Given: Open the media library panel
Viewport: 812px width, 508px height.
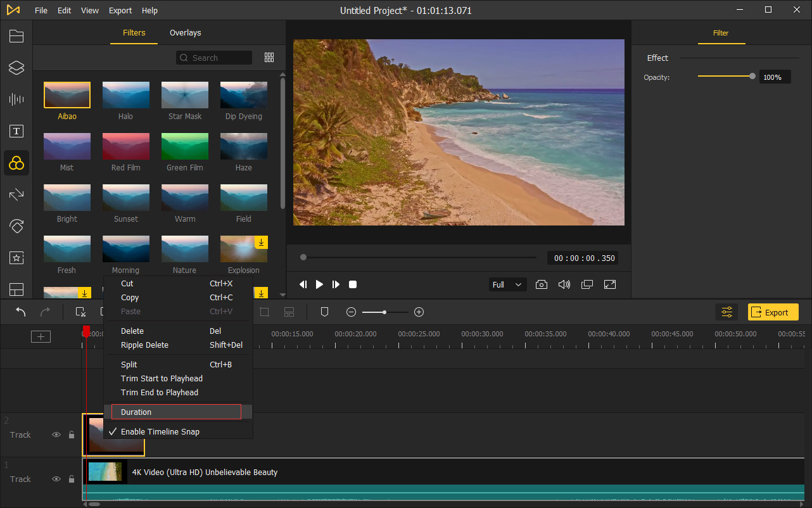Looking at the screenshot, I should [x=16, y=36].
